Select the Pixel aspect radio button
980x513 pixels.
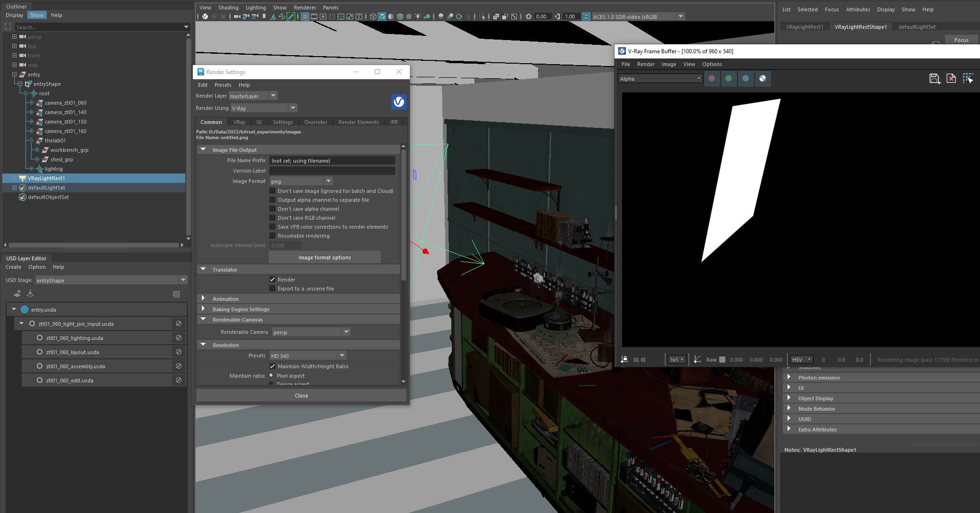tap(271, 376)
